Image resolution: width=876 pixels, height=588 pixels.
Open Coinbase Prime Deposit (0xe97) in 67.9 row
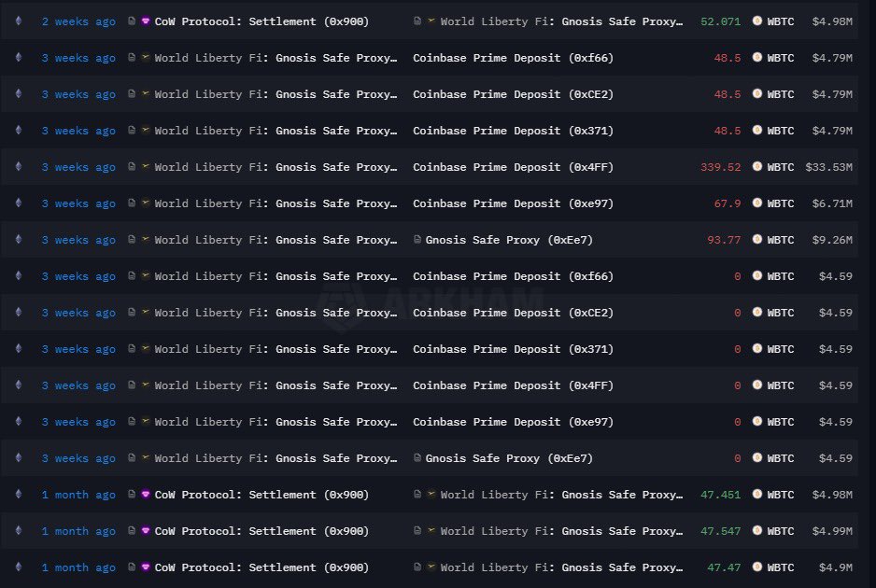(513, 203)
